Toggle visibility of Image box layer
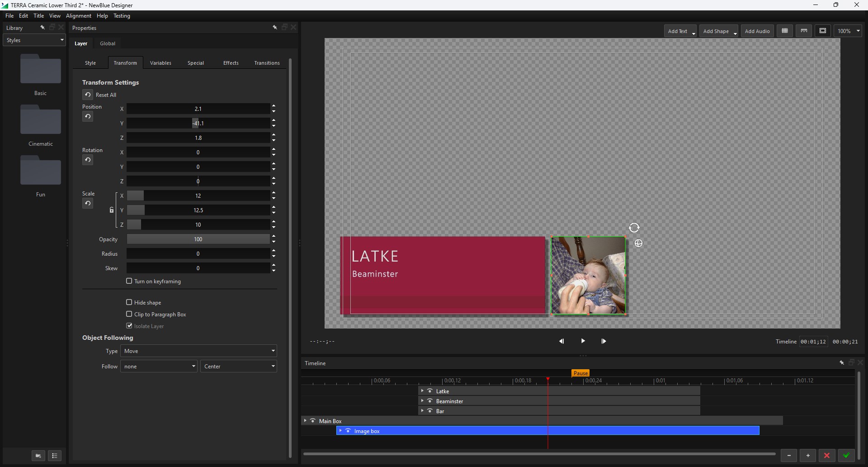 [348, 431]
